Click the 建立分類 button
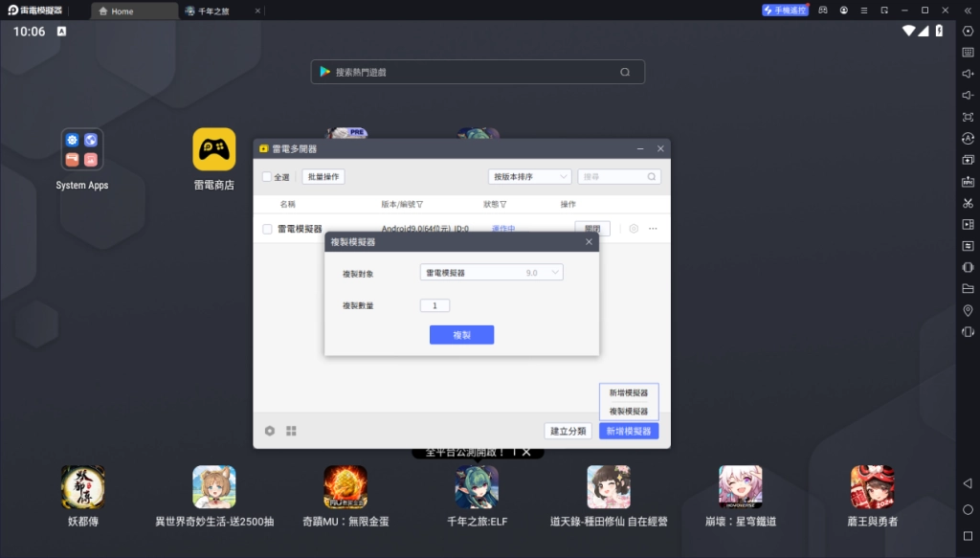 (568, 431)
